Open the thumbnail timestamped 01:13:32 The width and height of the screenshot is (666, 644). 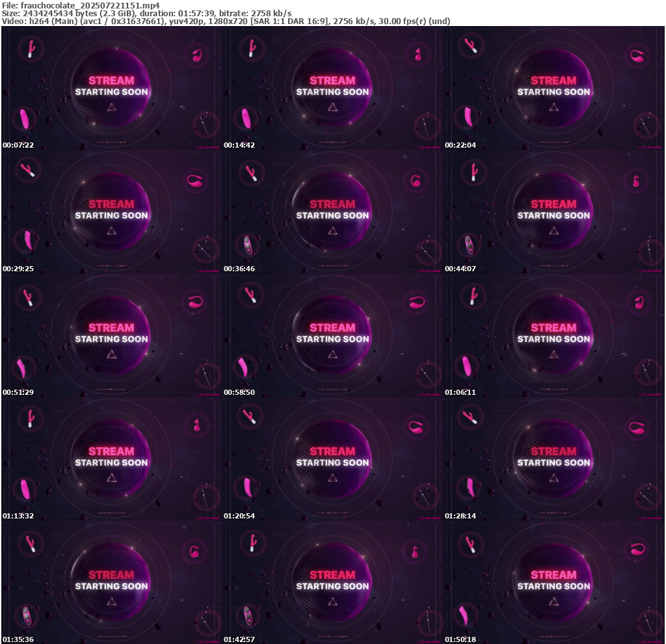pyautogui.click(x=112, y=459)
